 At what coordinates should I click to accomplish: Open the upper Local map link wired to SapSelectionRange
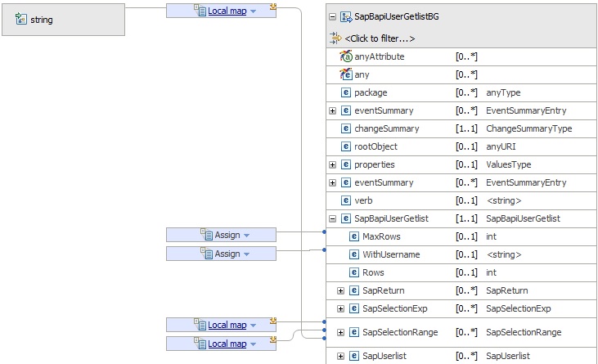[x=227, y=325]
